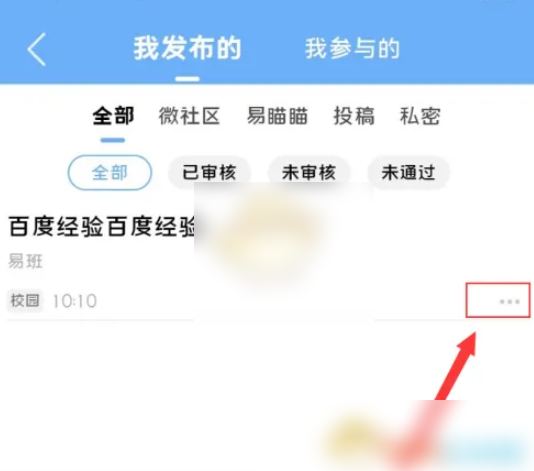
Task: Switch to 我发布的 tab
Action: point(187,48)
